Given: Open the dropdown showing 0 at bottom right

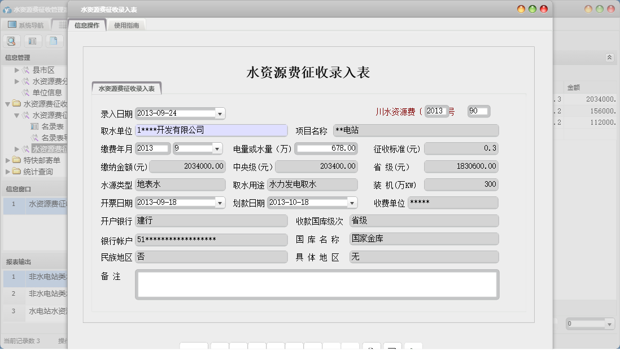Looking at the screenshot, I should 609,324.
